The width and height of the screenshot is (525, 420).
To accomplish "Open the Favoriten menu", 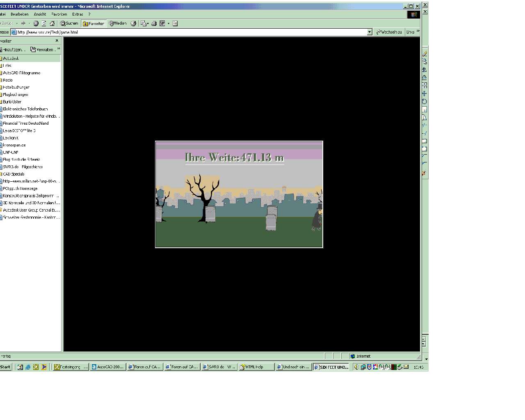I will (x=59, y=14).
